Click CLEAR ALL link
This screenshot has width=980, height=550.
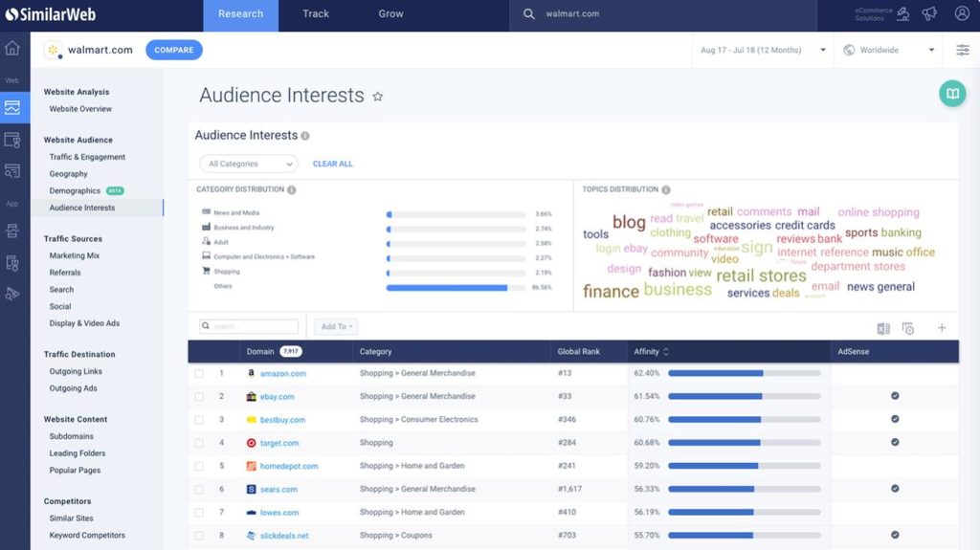(332, 164)
